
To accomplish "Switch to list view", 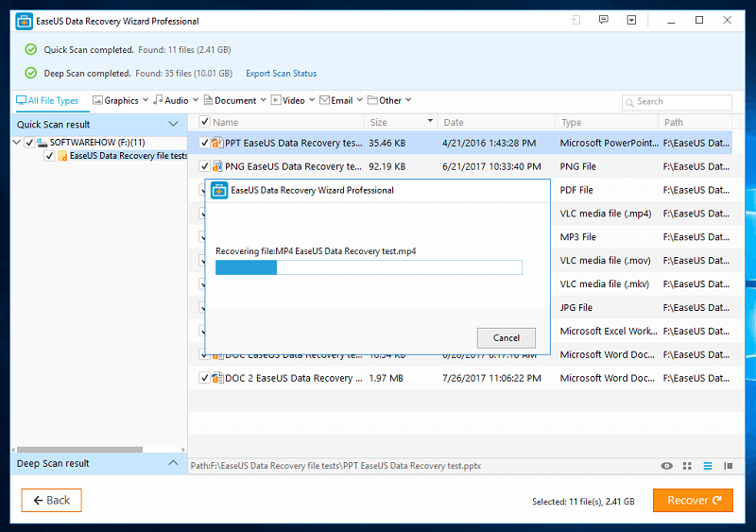I will tap(707, 466).
